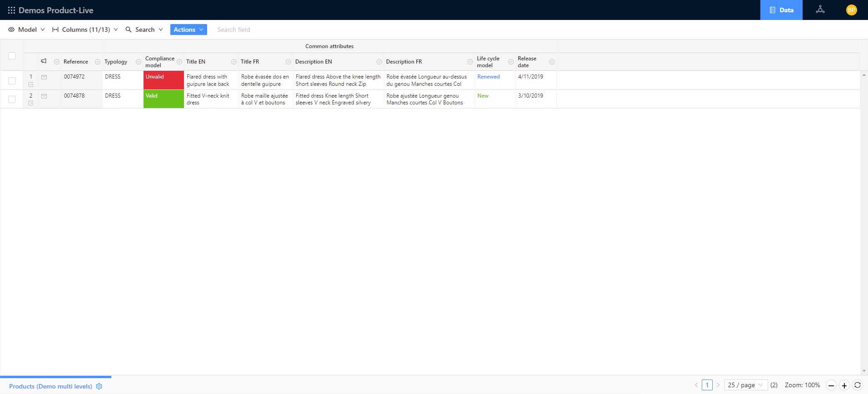
Task: Open settings gear next to Products tab
Action: click(99, 386)
